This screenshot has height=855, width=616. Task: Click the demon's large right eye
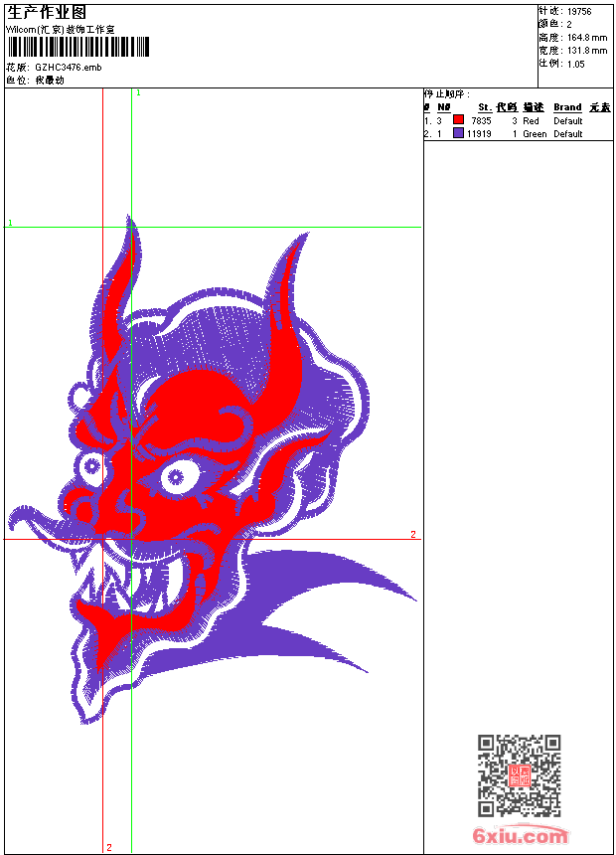[x=176, y=476]
